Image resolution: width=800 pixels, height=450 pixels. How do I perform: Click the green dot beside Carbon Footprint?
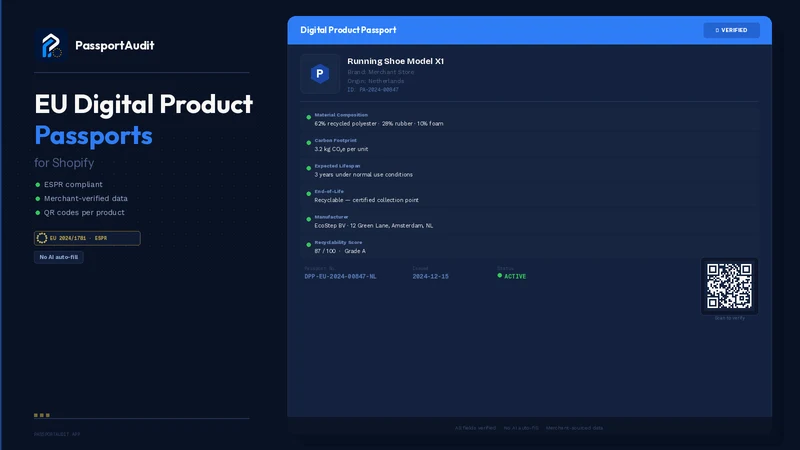pos(309,143)
